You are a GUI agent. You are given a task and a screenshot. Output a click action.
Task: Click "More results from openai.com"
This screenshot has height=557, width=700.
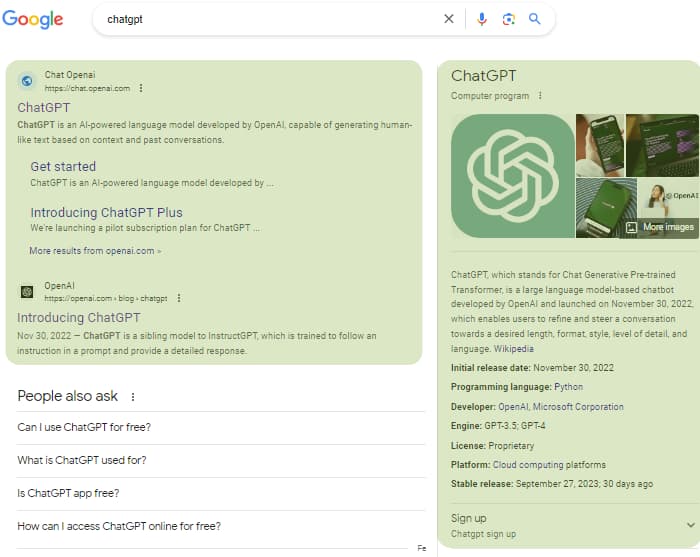pos(95,251)
